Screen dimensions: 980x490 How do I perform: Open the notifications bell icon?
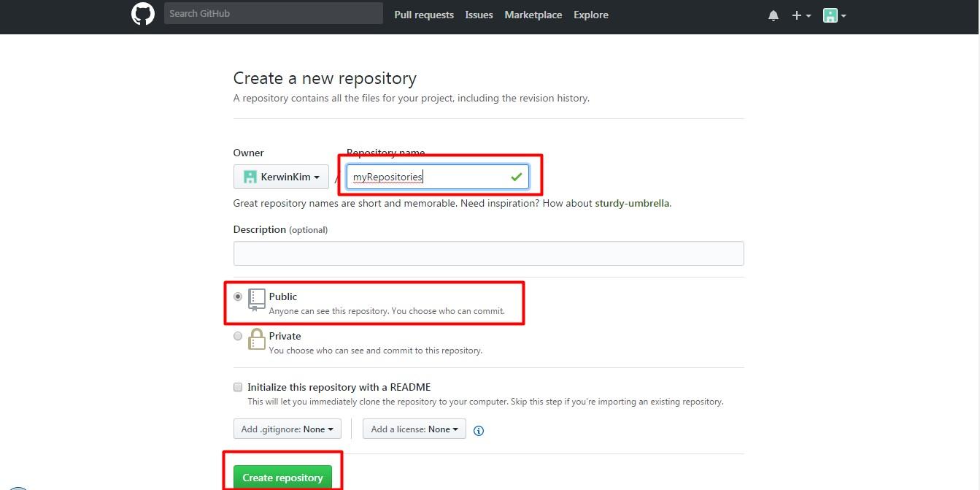(773, 15)
